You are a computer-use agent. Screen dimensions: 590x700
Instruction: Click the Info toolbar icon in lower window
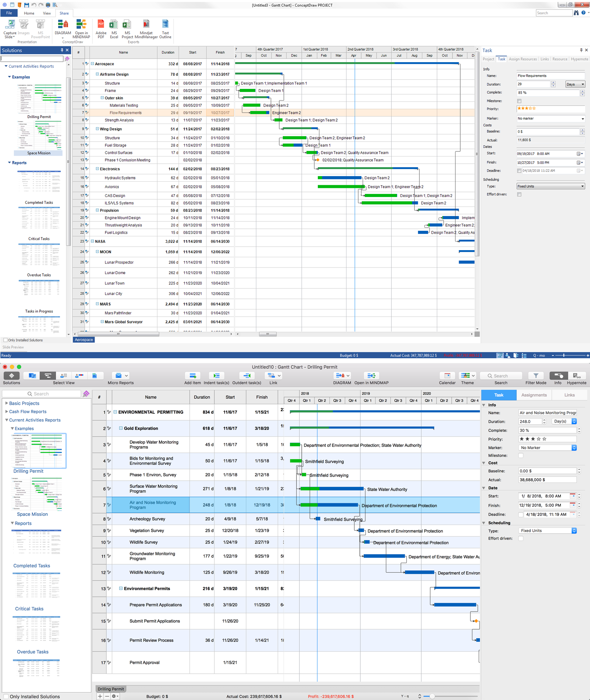click(558, 376)
